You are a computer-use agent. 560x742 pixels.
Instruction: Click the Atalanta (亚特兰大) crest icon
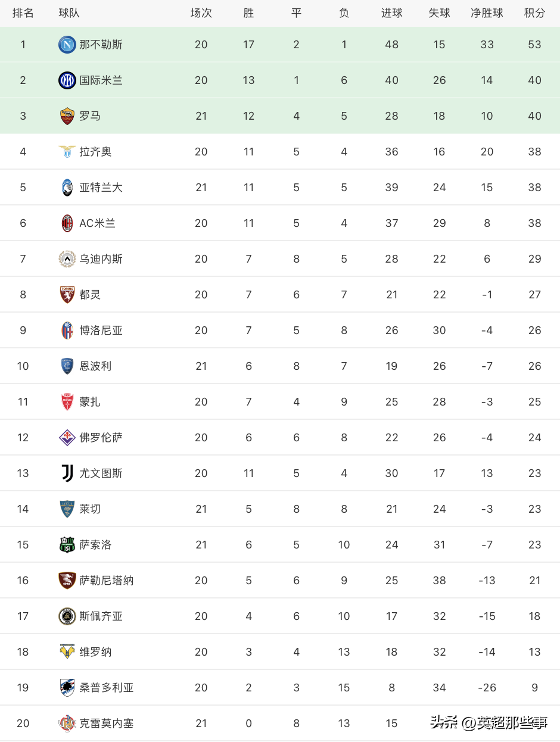(67, 188)
